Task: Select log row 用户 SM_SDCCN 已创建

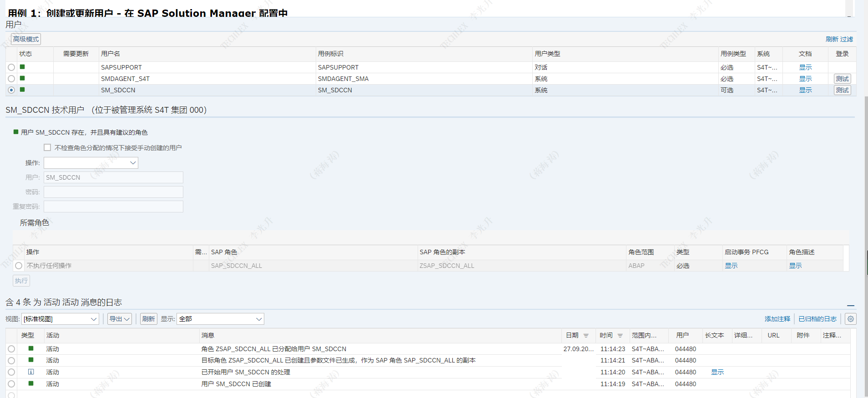Action: pyautogui.click(x=11, y=384)
